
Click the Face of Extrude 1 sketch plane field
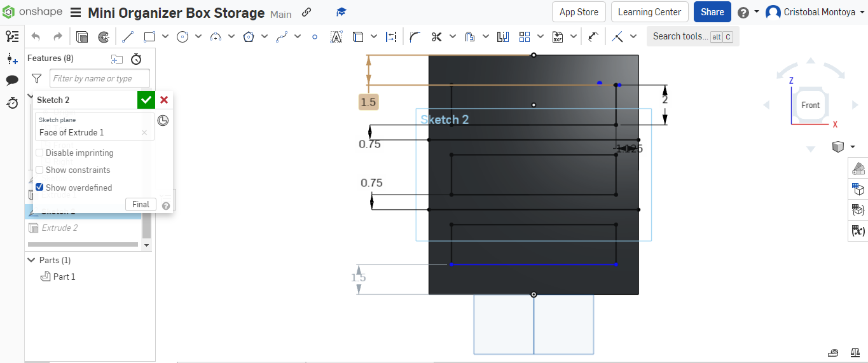94,127
